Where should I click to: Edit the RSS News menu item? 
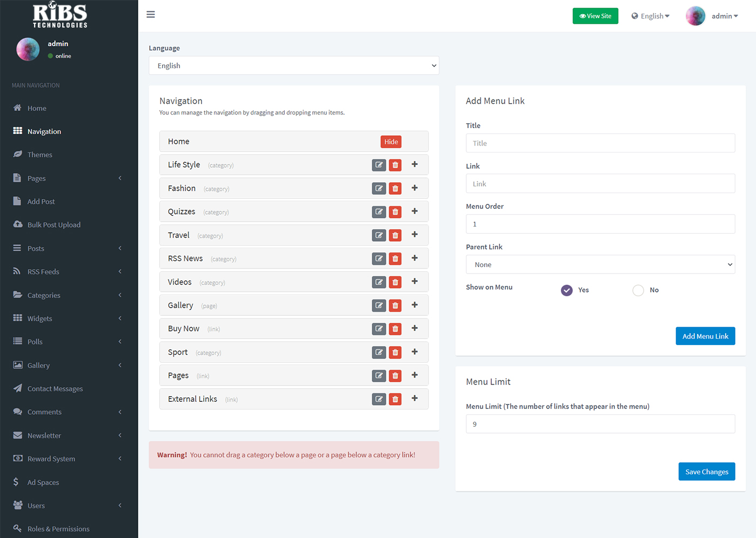(379, 258)
